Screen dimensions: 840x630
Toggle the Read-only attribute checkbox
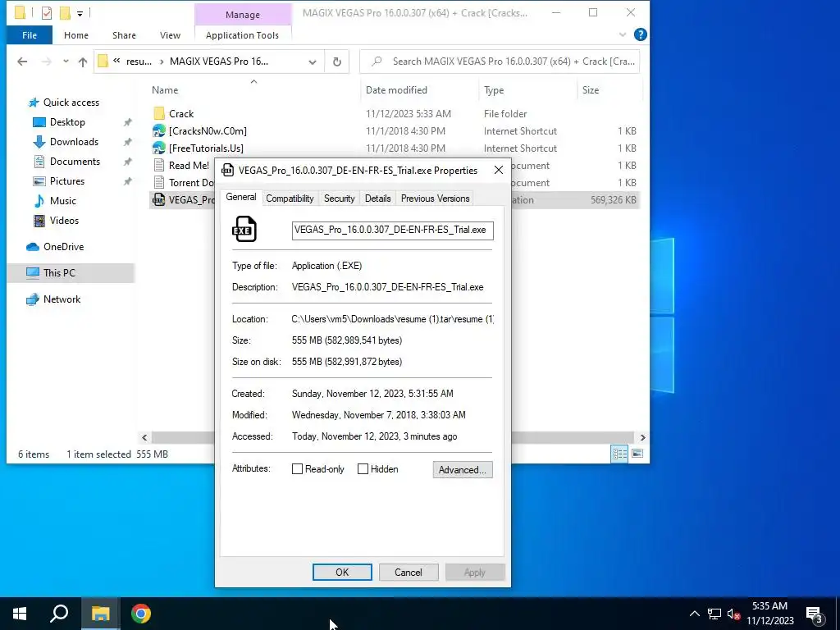click(x=297, y=468)
